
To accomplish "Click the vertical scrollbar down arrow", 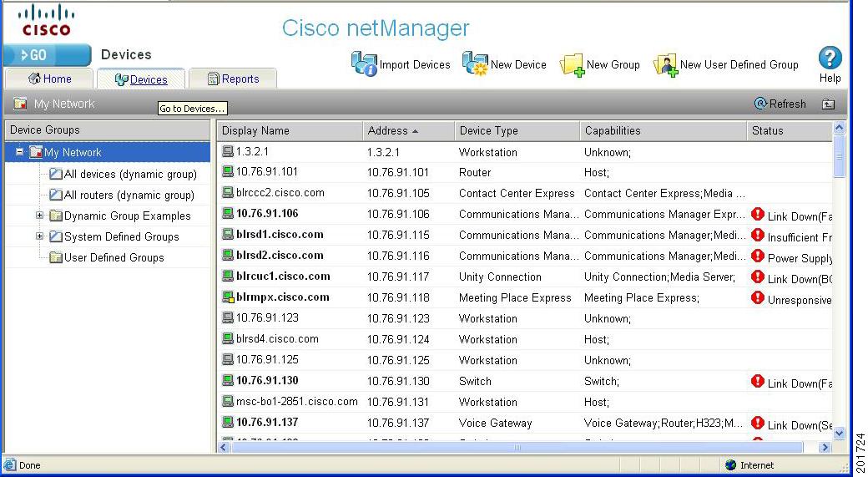I will click(840, 434).
